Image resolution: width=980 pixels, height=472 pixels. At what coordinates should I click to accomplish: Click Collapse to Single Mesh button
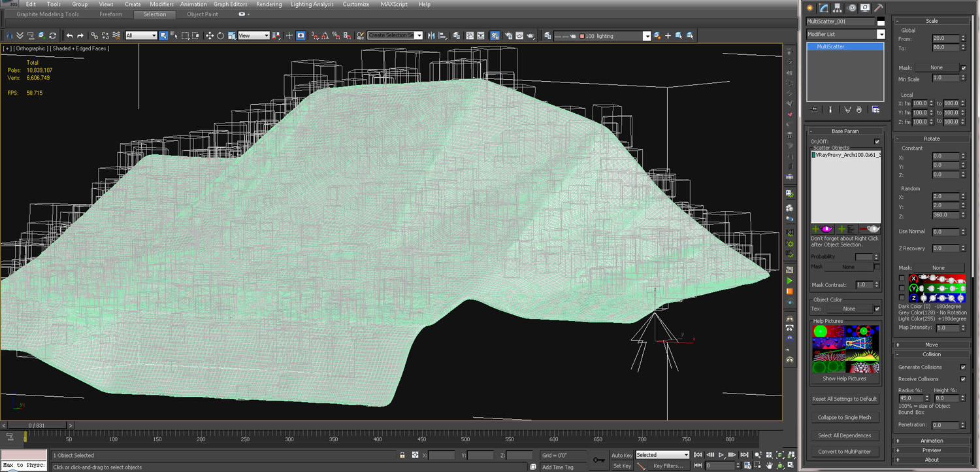point(844,417)
